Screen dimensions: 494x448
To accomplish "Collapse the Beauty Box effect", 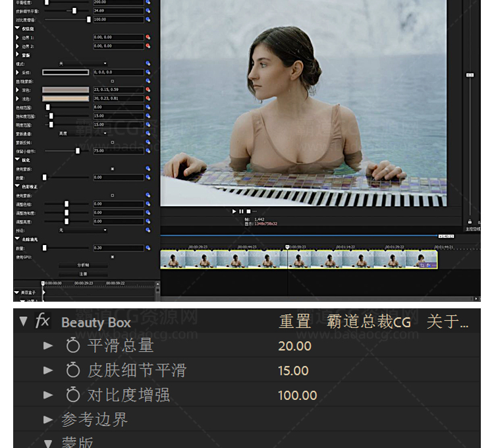I will pyautogui.click(x=23, y=322).
